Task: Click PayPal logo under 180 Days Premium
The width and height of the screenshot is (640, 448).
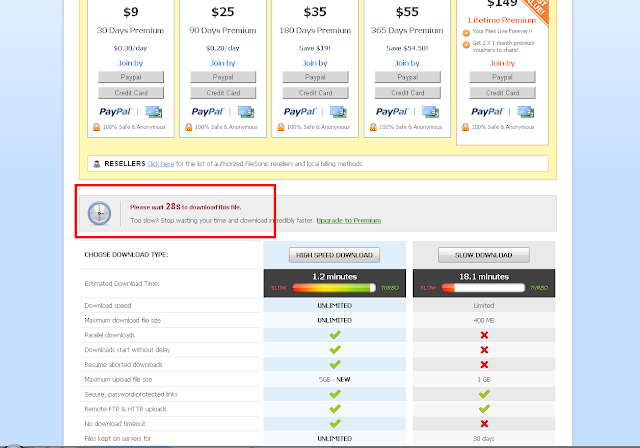Action: pos(300,111)
